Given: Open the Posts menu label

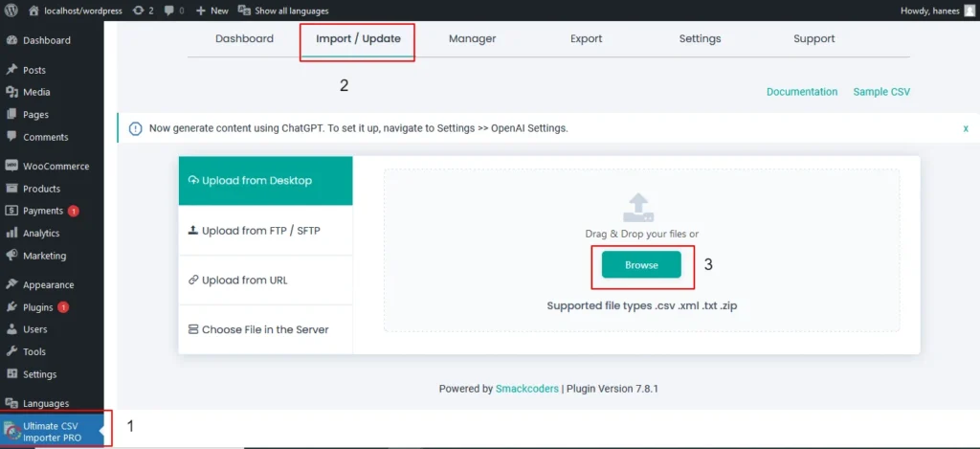Looking at the screenshot, I should click(x=34, y=70).
